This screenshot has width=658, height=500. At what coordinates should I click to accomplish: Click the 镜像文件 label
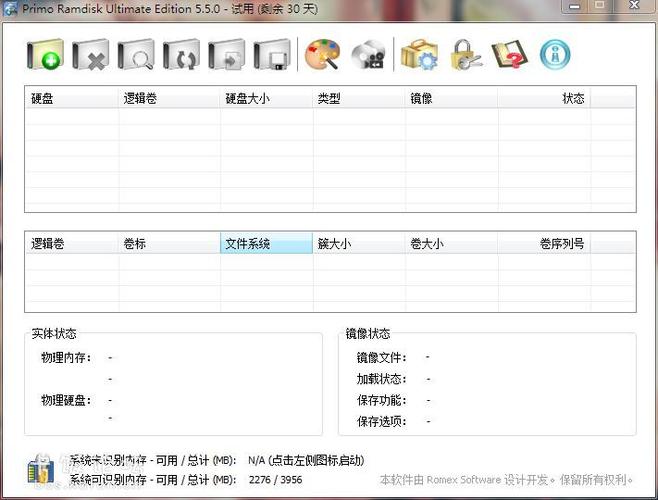point(381,358)
